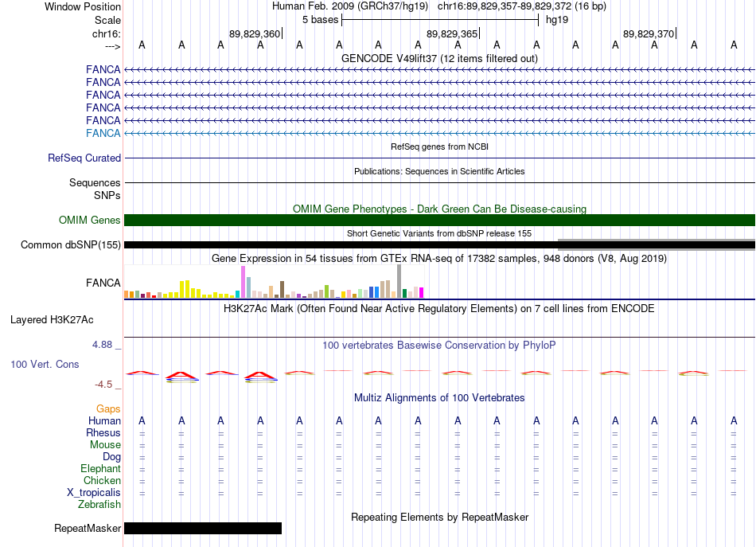Open 100 vertebrates Basewise Conservation by PhyloP

coord(439,345)
